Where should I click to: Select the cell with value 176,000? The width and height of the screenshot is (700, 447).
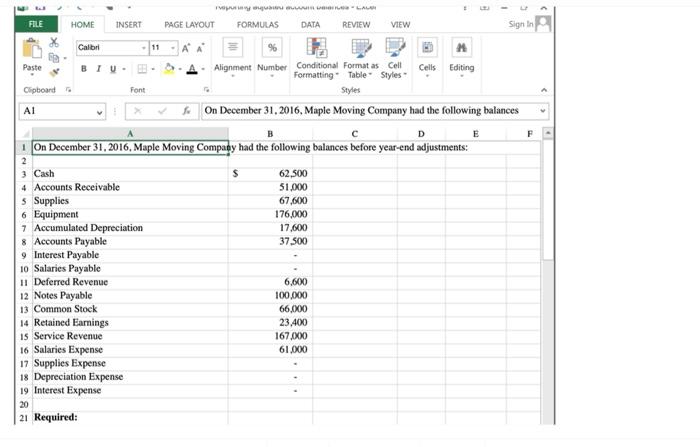(271, 215)
